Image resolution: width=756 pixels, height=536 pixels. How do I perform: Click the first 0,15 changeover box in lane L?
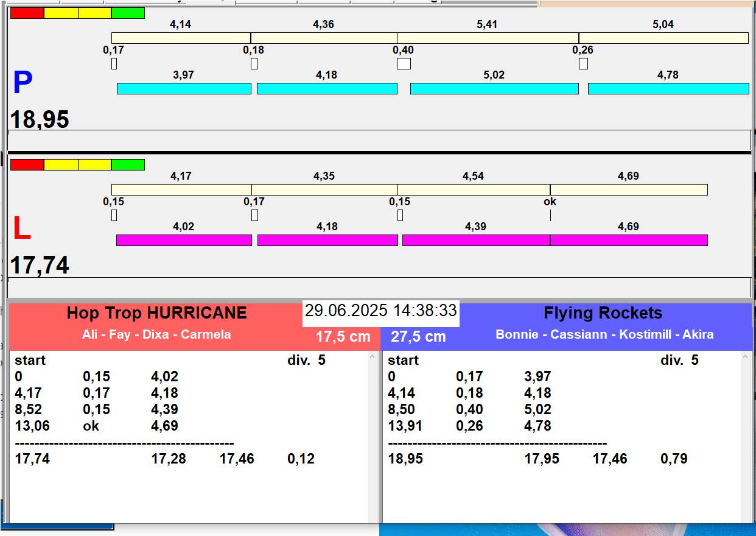click(x=114, y=215)
